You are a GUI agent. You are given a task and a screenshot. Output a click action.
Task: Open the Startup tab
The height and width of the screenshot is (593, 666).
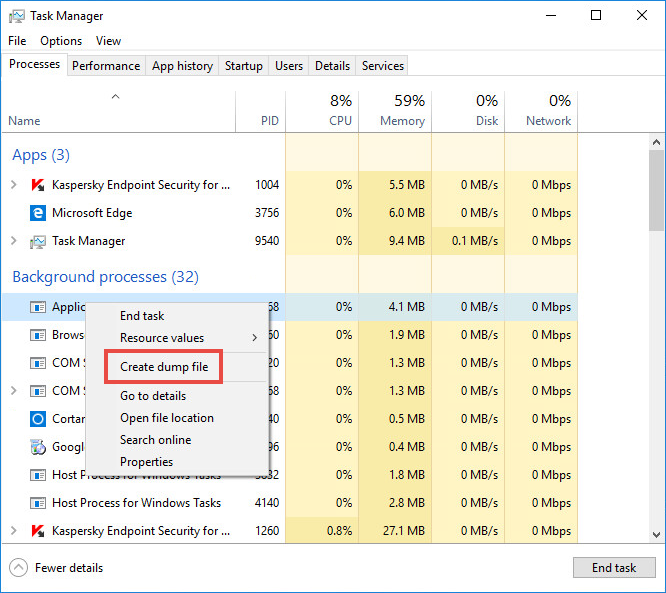[243, 66]
